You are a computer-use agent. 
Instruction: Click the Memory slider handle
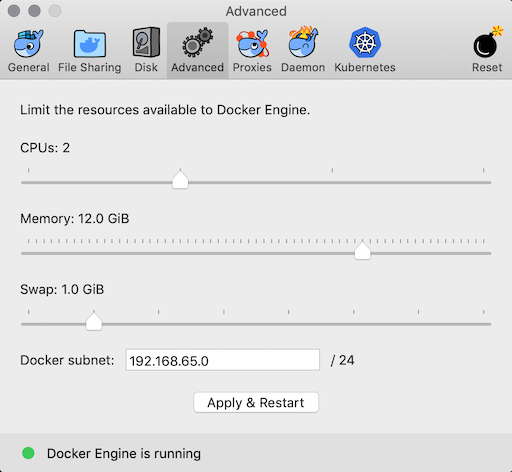362,250
